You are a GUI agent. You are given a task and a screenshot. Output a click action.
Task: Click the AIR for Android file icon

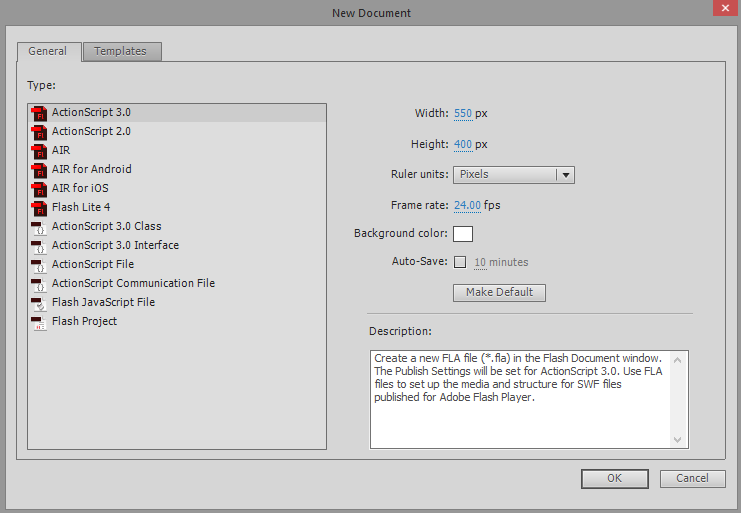[39, 170]
